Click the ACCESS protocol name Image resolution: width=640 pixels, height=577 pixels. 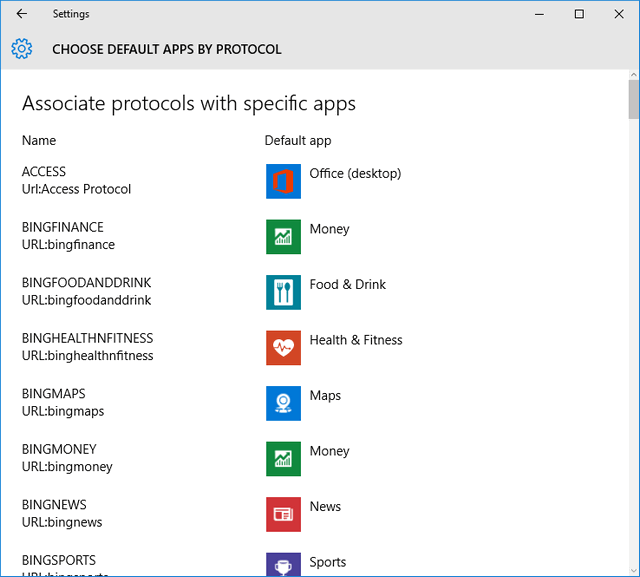44,172
